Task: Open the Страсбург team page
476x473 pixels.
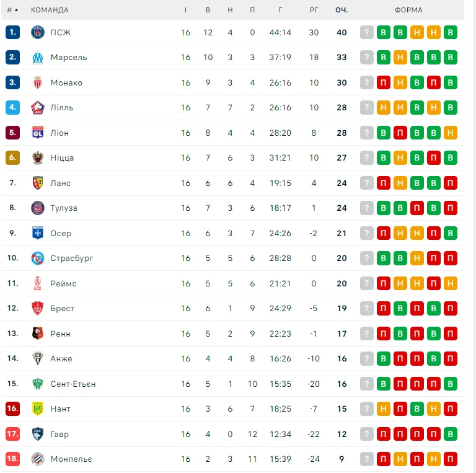Action: (71, 258)
